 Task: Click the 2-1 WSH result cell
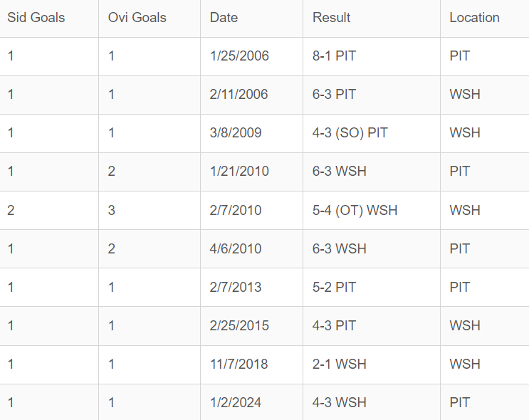tap(339, 364)
